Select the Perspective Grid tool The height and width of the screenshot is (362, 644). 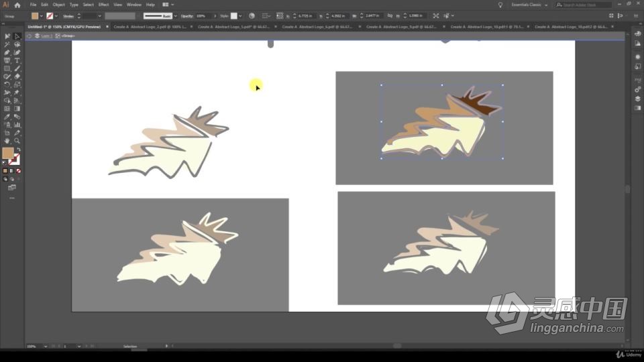pyautogui.click(x=17, y=101)
